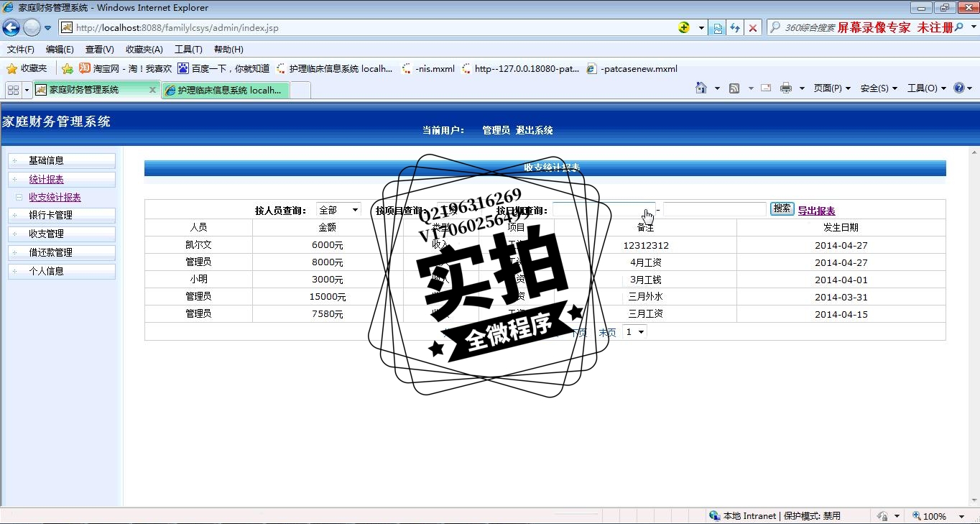Open the 文件(F) menu
This screenshot has width=980, height=524.
21,50
